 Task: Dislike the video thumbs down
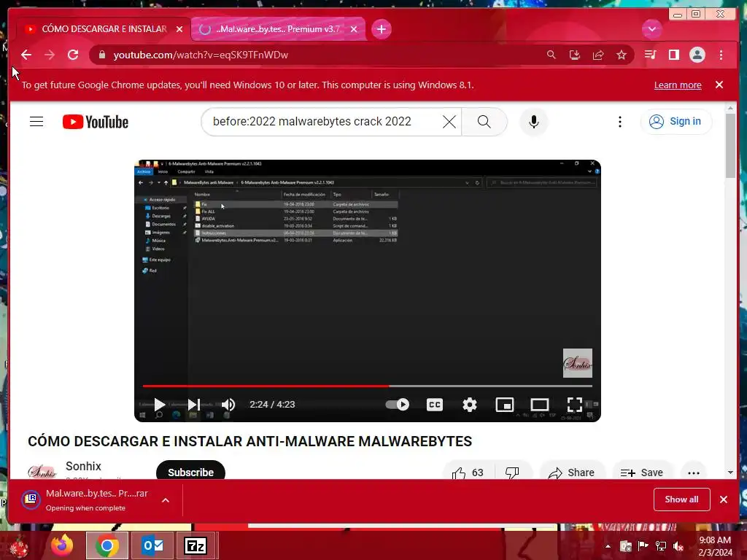coord(513,472)
